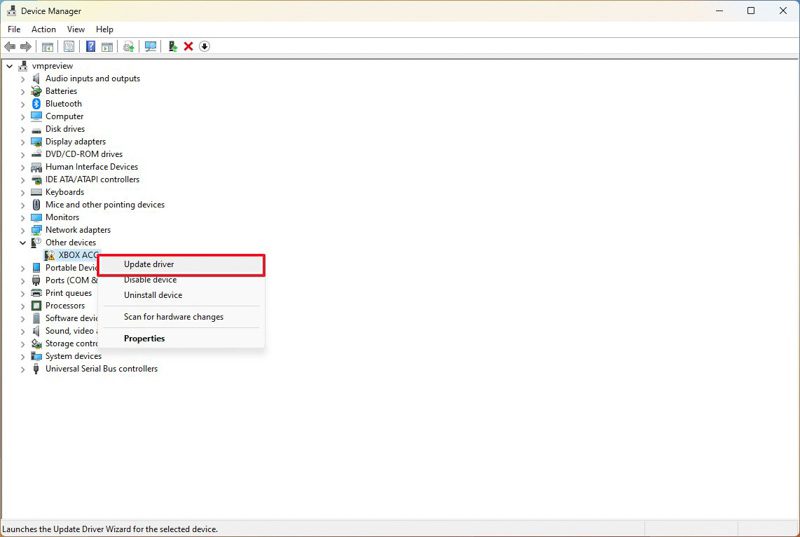
Task: Collapse the vmpreview root node
Action: [9, 66]
